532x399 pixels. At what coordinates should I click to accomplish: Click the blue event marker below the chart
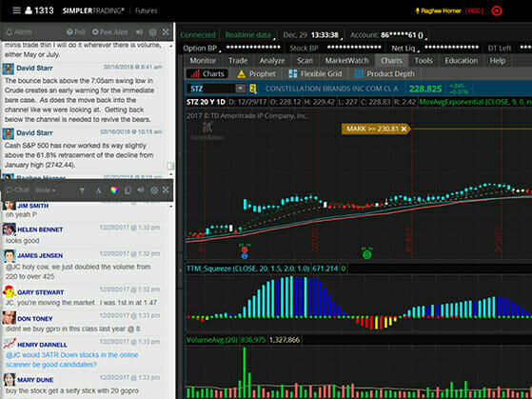[x=245, y=256]
